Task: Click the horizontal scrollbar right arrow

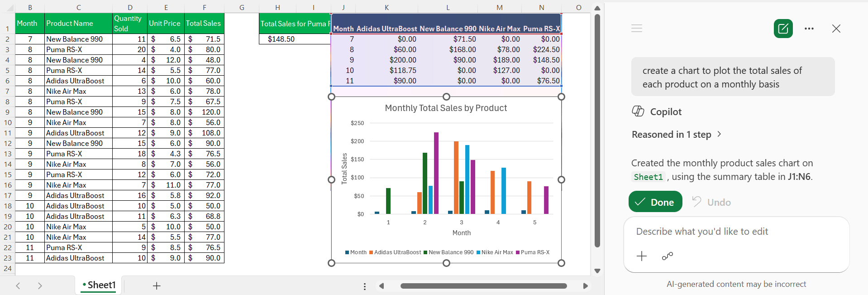Action: click(585, 286)
